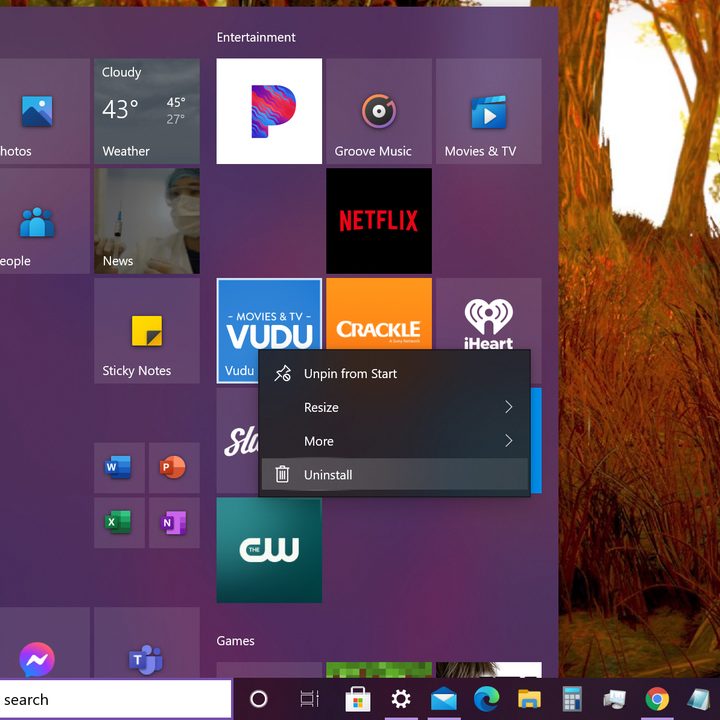Open the Netflix tile

[x=379, y=221]
